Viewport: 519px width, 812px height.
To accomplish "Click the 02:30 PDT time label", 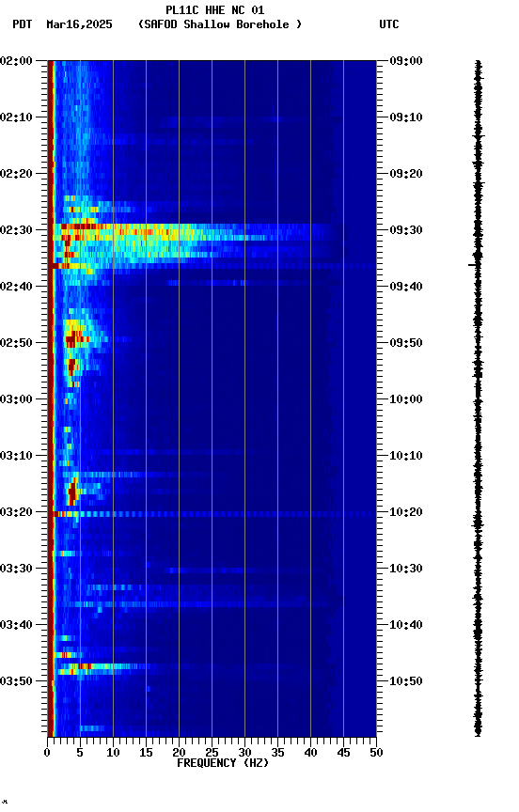I will pyautogui.click(x=16, y=230).
